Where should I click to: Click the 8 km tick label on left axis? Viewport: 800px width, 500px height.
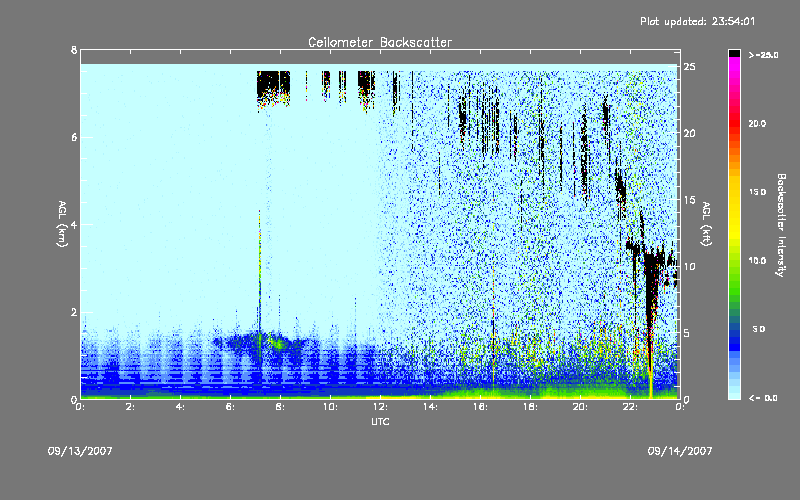74,50
